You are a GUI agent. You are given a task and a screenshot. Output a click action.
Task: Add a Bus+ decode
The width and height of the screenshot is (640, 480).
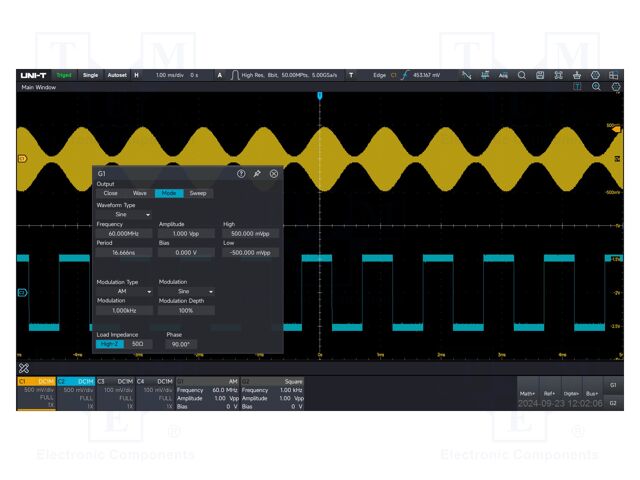click(x=592, y=393)
